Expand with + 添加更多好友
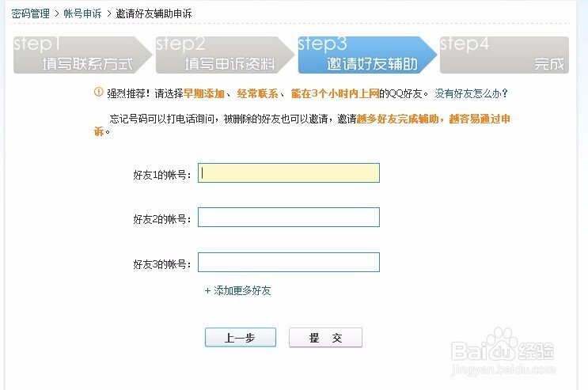Screen dimensions: 588x390 (x=237, y=290)
